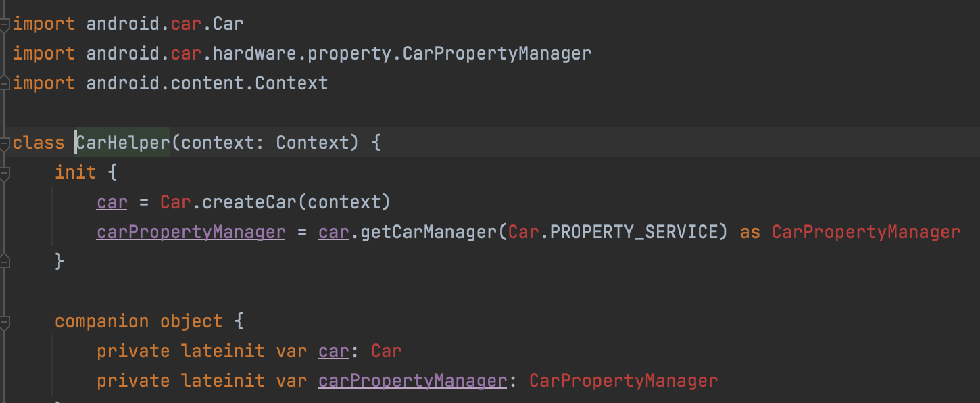Click Context type in constructor parameter
Image resolution: width=980 pixels, height=403 pixels.
pyautogui.click(x=312, y=143)
